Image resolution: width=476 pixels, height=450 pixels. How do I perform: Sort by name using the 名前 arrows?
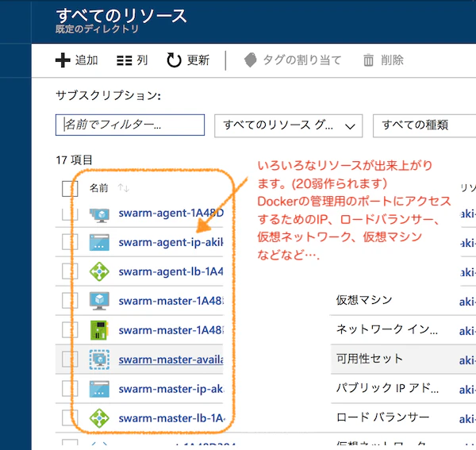click(x=124, y=188)
